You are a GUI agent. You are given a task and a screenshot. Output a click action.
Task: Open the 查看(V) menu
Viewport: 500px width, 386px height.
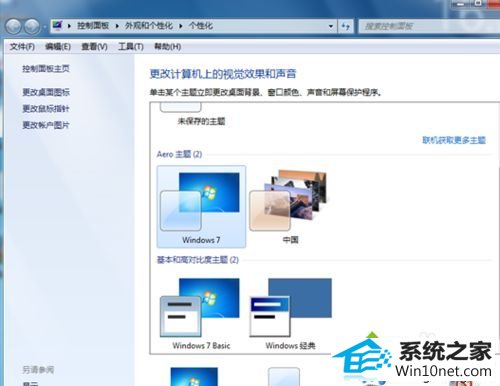[x=94, y=47]
